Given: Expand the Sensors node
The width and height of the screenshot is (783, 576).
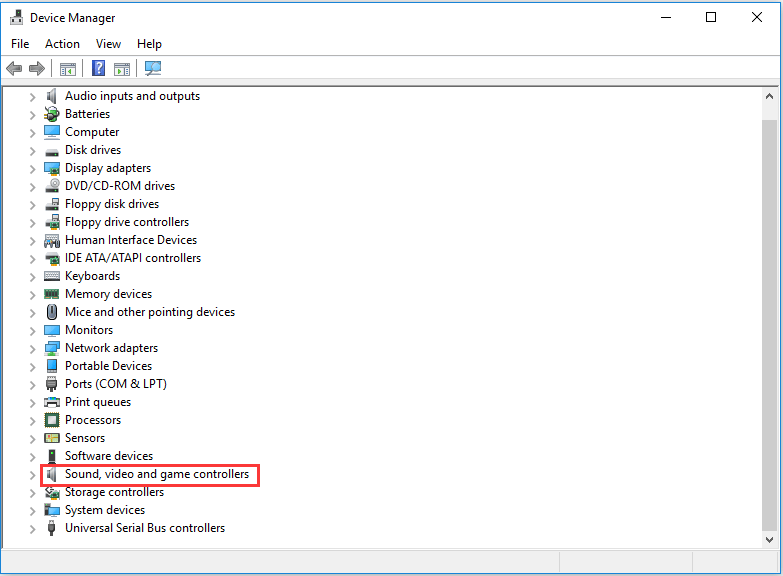Looking at the screenshot, I should tap(32, 439).
